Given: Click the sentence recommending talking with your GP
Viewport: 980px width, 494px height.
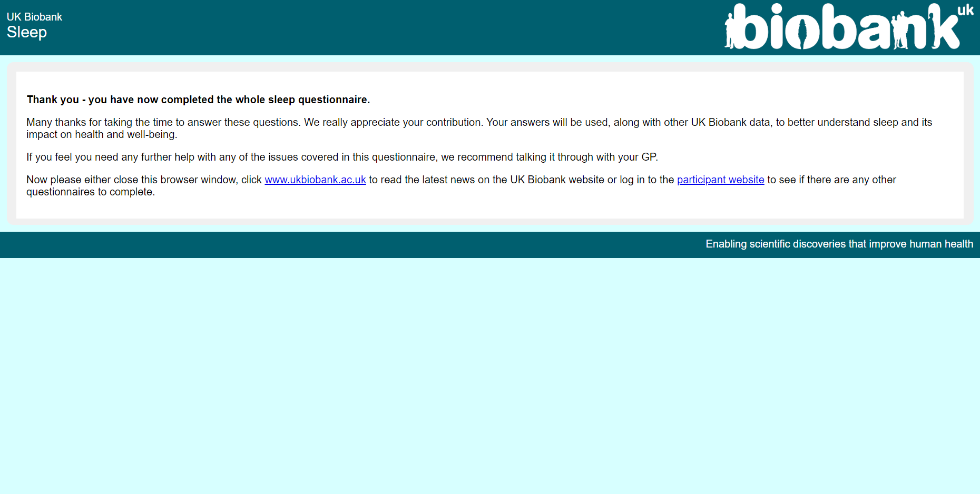Looking at the screenshot, I should 342,157.
